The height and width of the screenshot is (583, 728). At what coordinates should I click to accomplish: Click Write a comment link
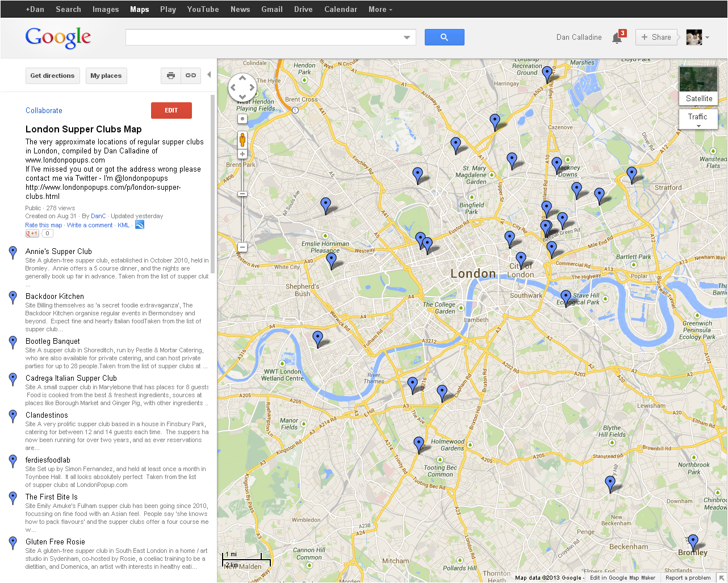point(90,225)
